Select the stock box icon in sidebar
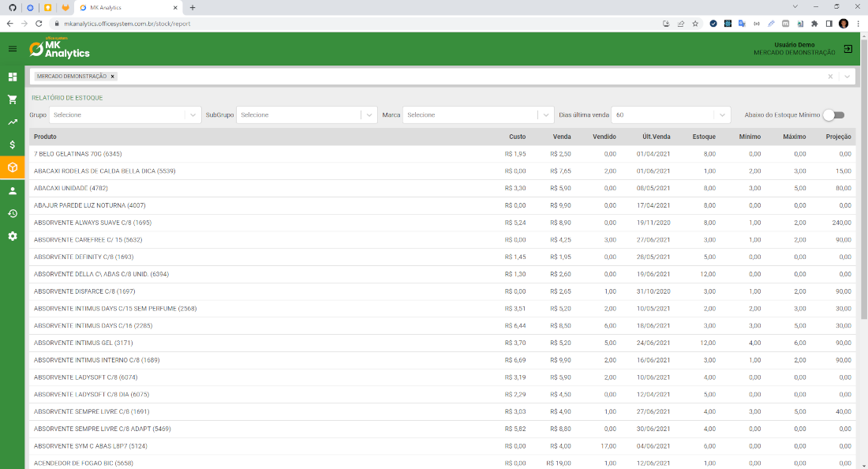Viewport: 868px width, 469px height. pyautogui.click(x=12, y=167)
